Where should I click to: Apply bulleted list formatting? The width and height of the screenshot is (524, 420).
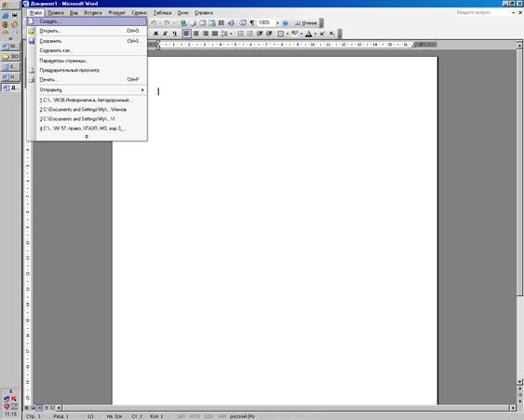pos(250,34)
